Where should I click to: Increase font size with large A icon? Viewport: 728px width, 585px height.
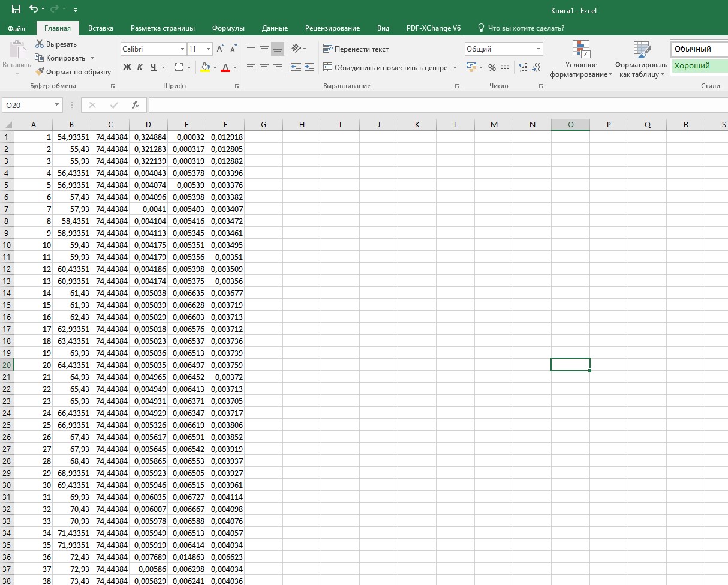pyautogui.click(x=220, y=49)
